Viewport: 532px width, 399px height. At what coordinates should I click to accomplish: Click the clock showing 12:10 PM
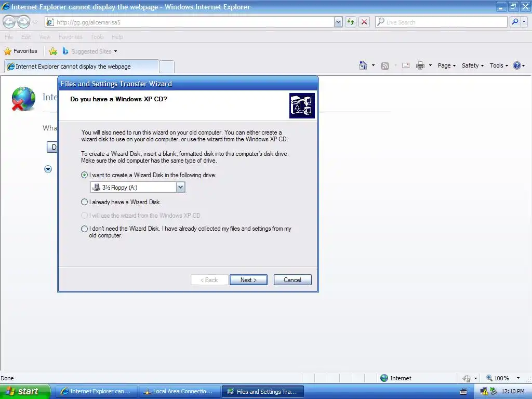click(x=513, y=392)
